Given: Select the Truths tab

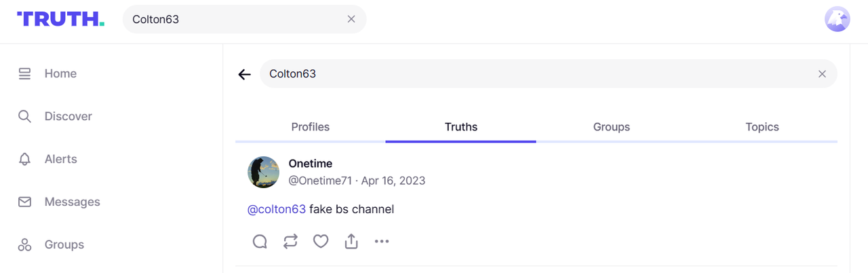Looking at the screenshot, I should [x=461, y=127].
